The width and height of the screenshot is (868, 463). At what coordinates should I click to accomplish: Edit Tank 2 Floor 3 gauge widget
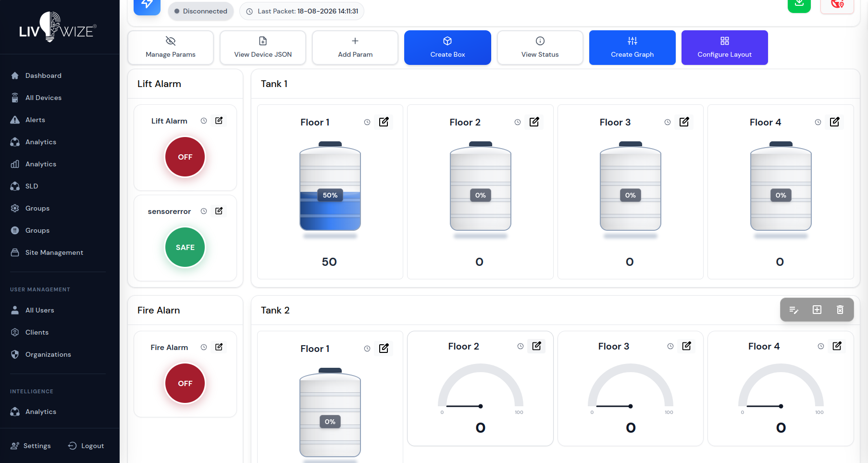coord(686,346)
